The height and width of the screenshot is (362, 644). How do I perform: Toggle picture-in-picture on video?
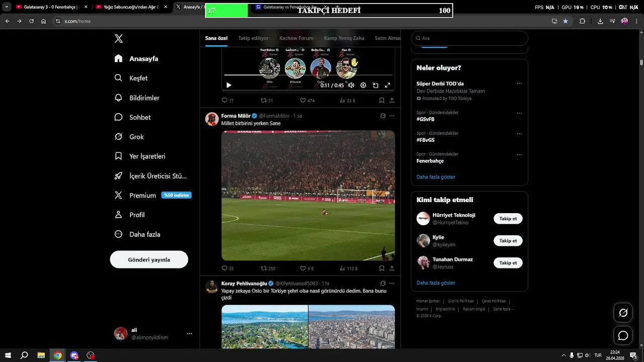(x=375, y=85)
